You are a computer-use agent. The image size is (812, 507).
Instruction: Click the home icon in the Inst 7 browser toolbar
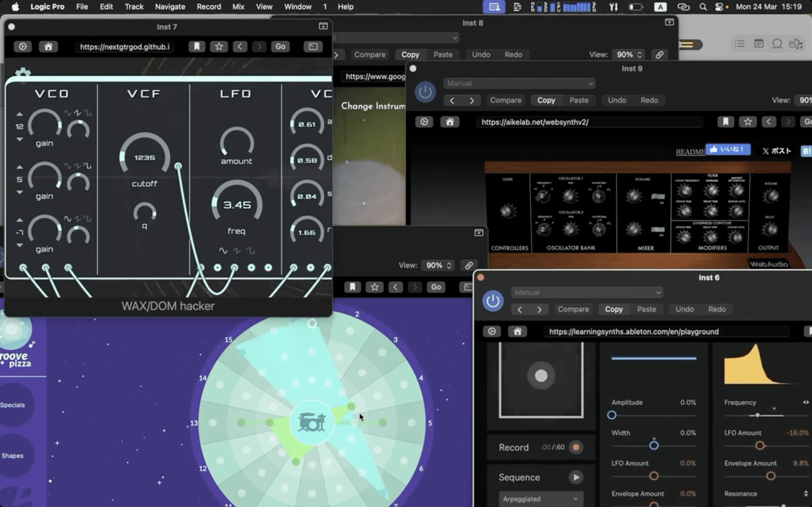48,47
